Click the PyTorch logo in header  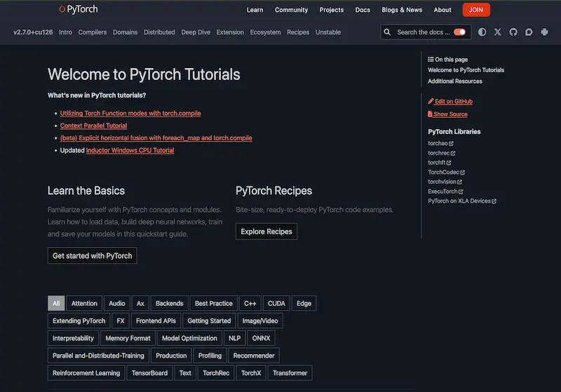click(79, 9)
